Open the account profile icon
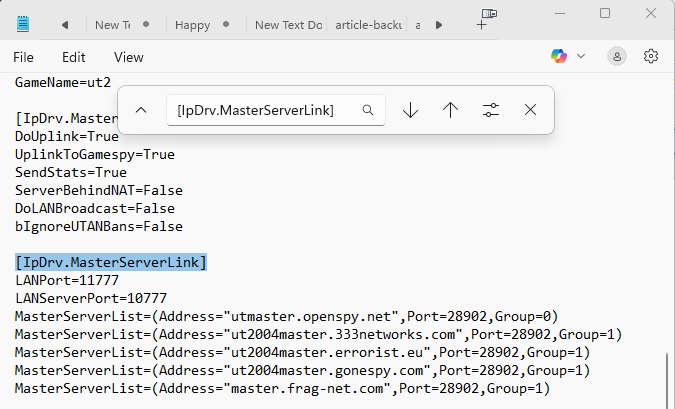This screenshot has height=409, width=675. click(617, 56)
